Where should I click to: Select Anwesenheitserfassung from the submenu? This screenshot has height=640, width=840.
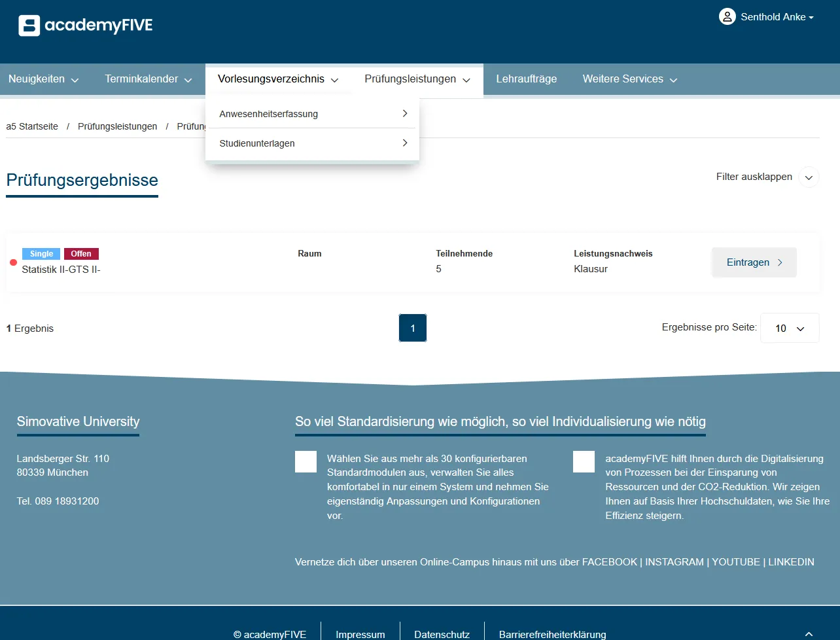(312, 114)
